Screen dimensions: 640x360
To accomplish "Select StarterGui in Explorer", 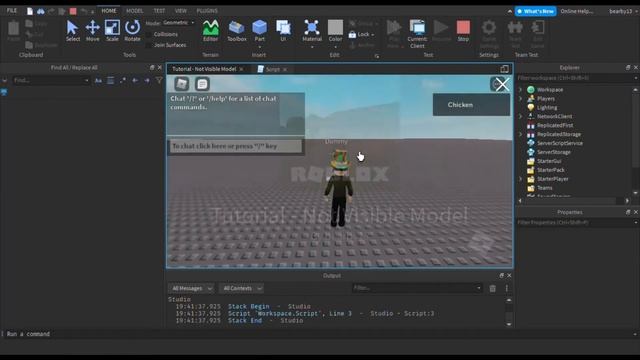I will point(549,161).
